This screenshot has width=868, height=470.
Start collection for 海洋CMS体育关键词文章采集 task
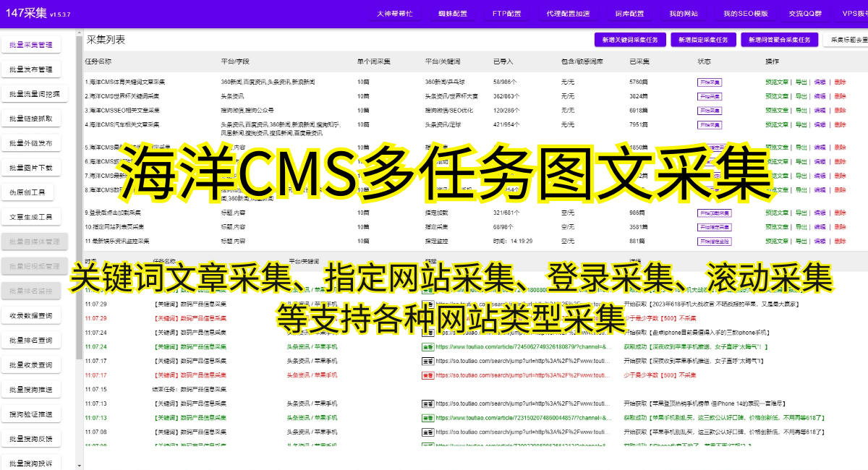[x=710, y=82]
